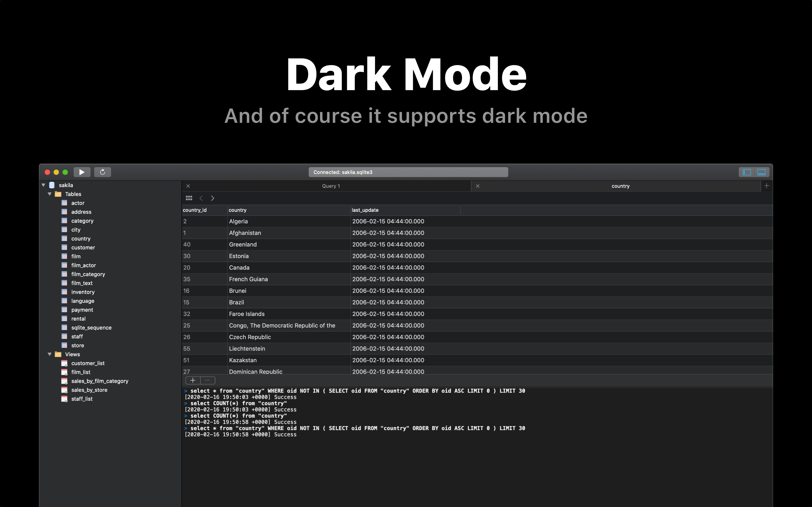
Task: Select the Greenland row cell
Action: (242, 244)
